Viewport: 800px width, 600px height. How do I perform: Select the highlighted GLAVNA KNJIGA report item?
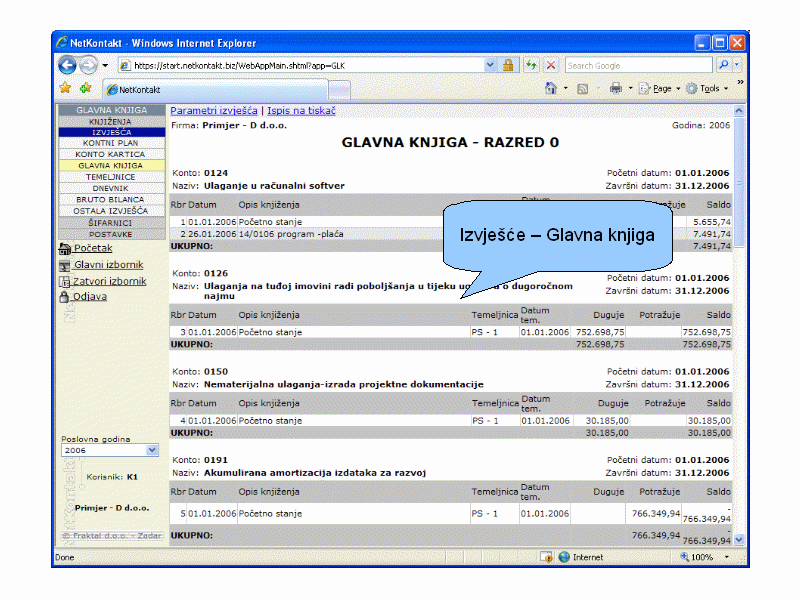coord(112,165)
